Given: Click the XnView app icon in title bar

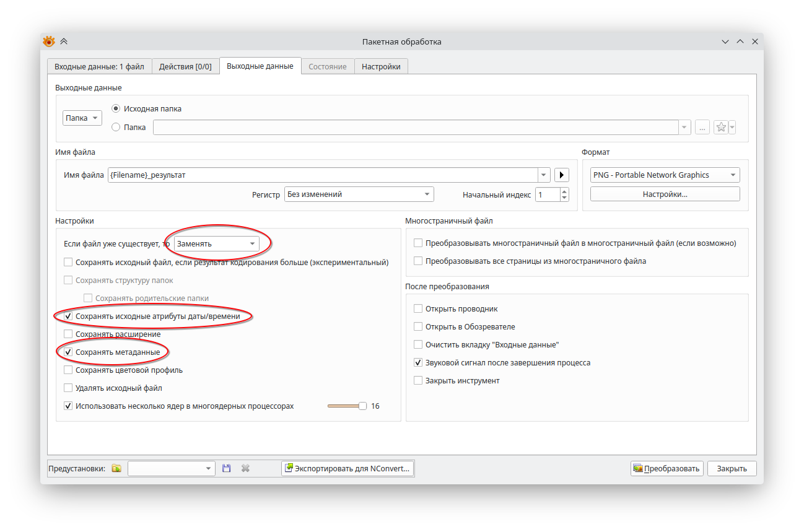Looking at the screenshot, I should point(49,41).
